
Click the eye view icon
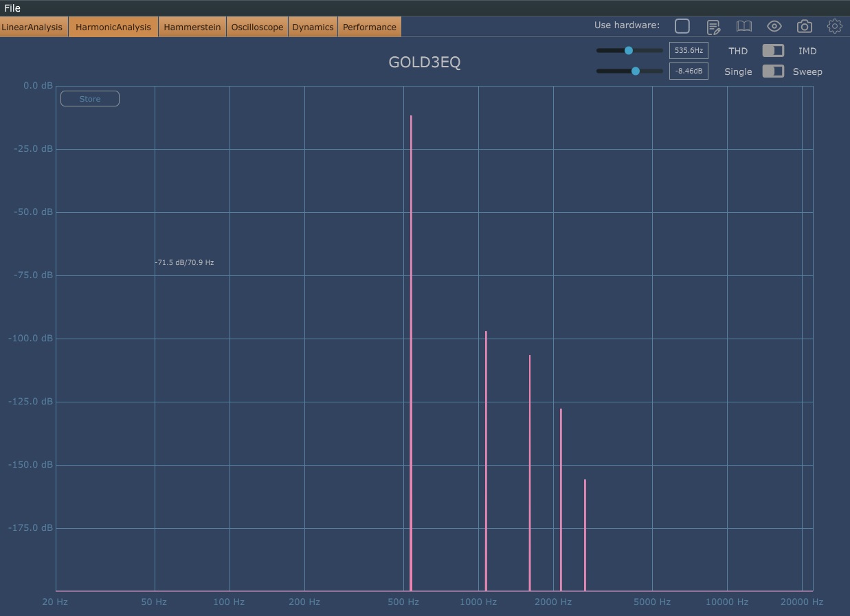pyautogui.click(x=774, y=26)
